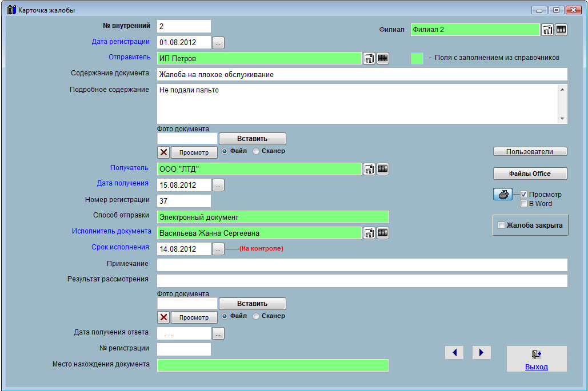The height and width of the screenshot is (391, 588).
Task: Click the Дата регистрации label link
Action: 121,42
